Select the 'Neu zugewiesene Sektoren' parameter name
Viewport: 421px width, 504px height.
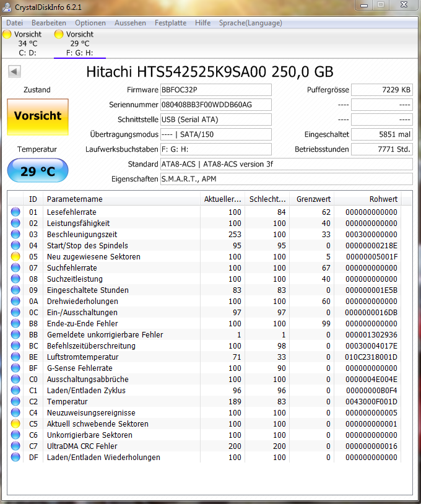pos(93,256)
